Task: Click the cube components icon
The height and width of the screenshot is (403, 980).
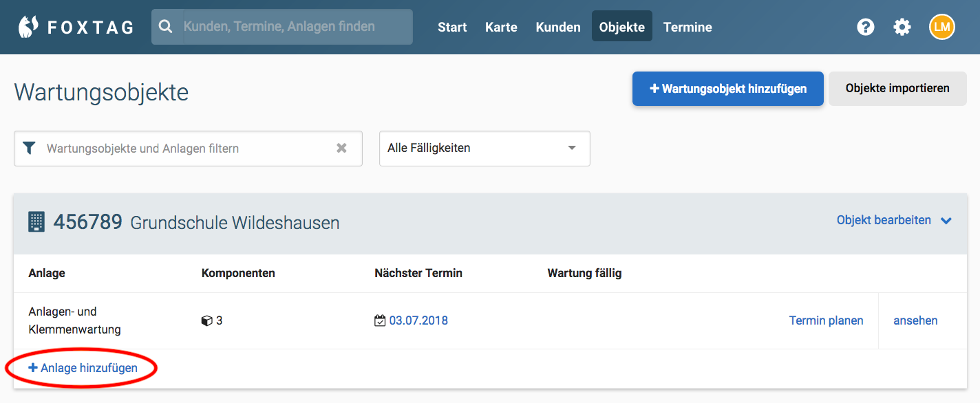Action: [206, 320]
